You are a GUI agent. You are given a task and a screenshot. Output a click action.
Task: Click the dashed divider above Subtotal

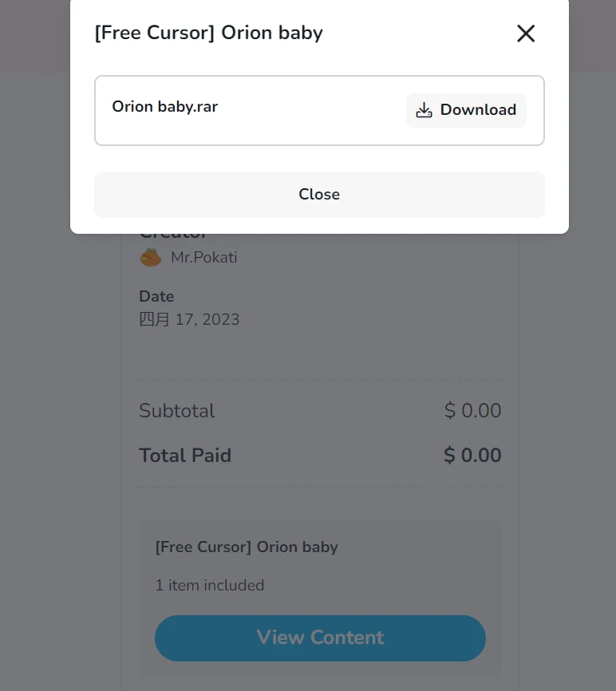pyautogui.click(x=320, y=381)
